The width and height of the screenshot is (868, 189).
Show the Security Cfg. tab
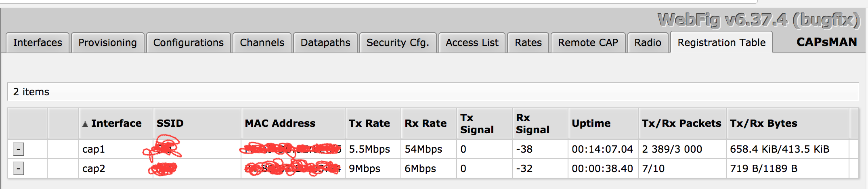(x=398, y=43)
